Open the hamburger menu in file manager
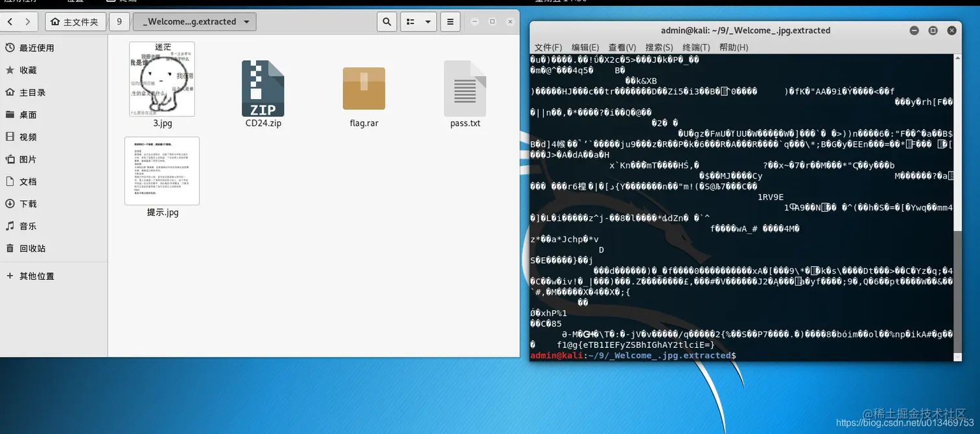The image size is (980, 434). (450, 21)
